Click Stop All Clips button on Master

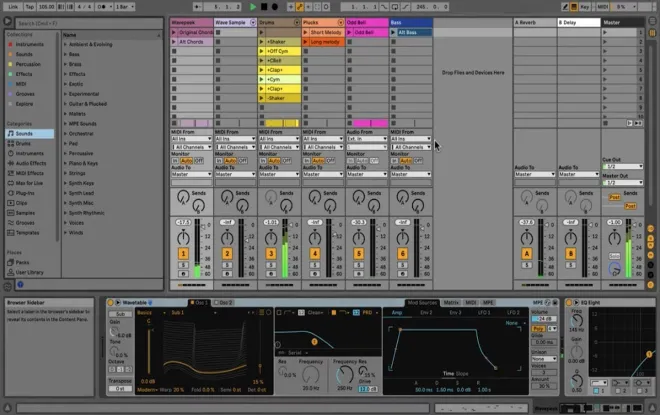[605, 123]
